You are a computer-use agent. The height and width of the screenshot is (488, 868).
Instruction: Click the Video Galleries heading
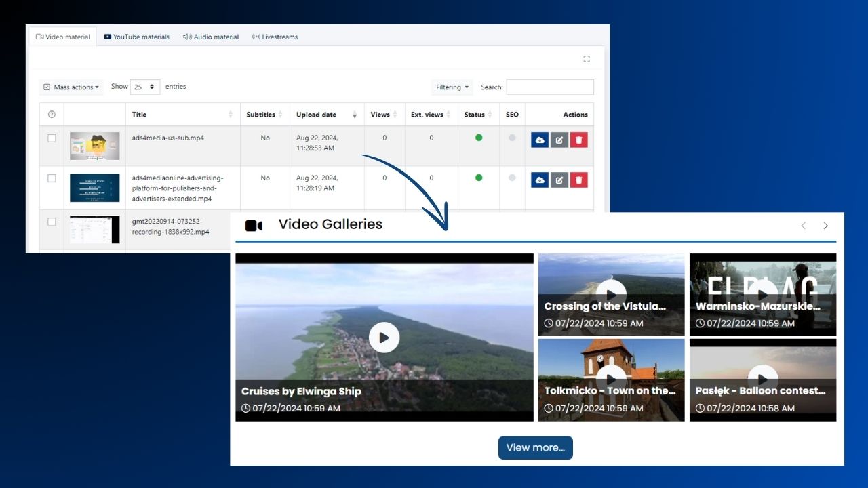pos(330,224)
